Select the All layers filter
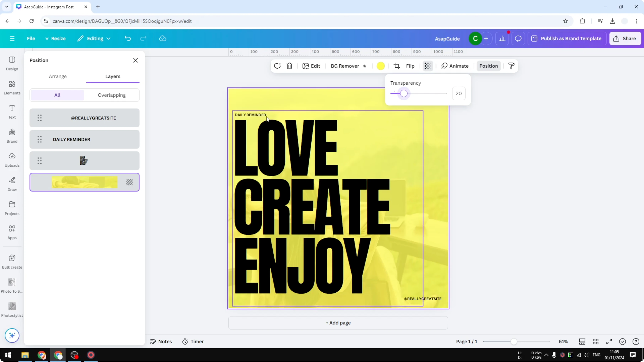Image resolution: width=644 pixels, height=362 pixels. tap(57, 95)
